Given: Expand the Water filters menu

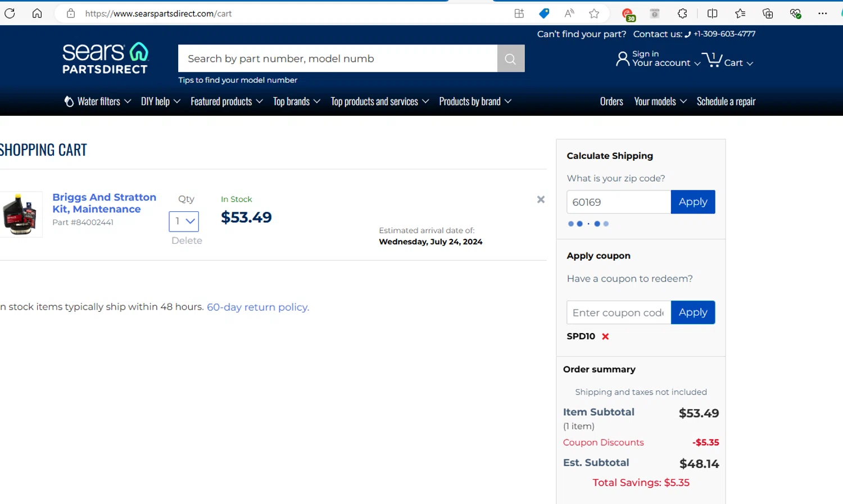Looking at the screenshot, I should [x=98, y=102].
